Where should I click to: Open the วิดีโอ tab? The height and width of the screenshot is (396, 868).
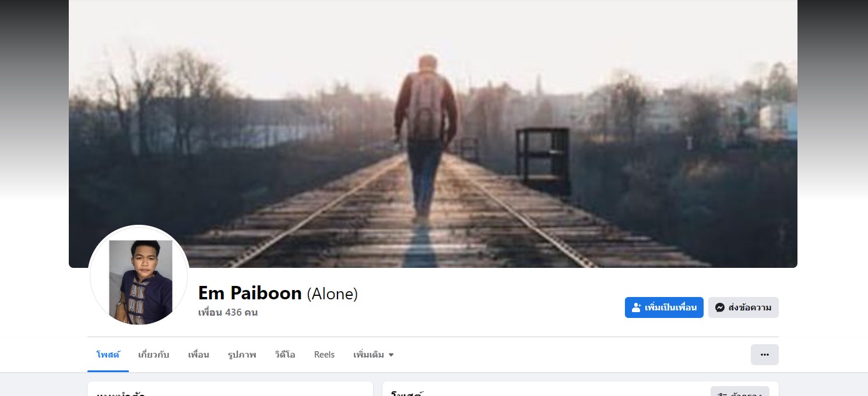285,355
